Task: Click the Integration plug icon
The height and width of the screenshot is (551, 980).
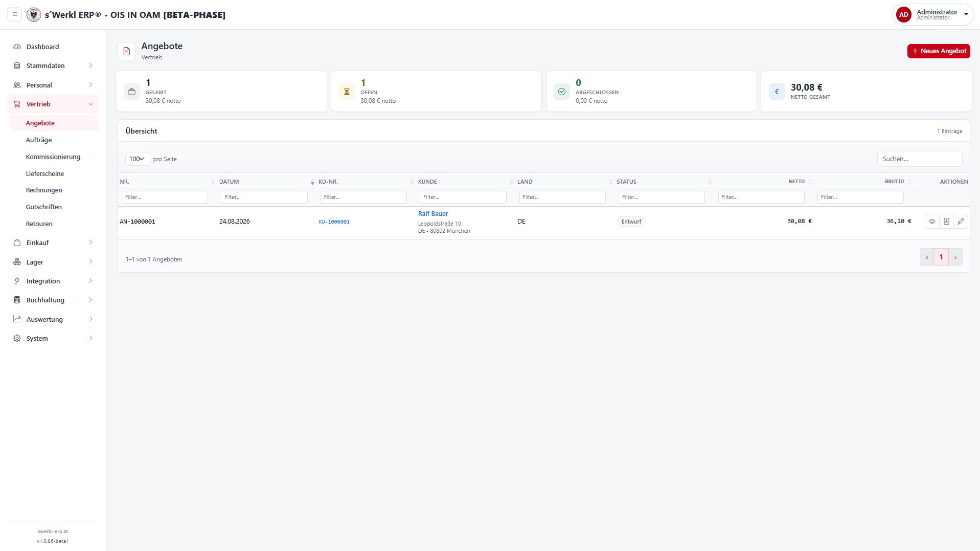Action: click(x=17, y=281)
